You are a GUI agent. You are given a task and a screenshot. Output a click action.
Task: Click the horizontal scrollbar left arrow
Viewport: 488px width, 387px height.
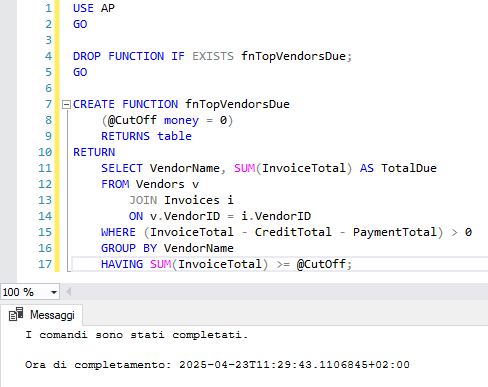(68, 292)
